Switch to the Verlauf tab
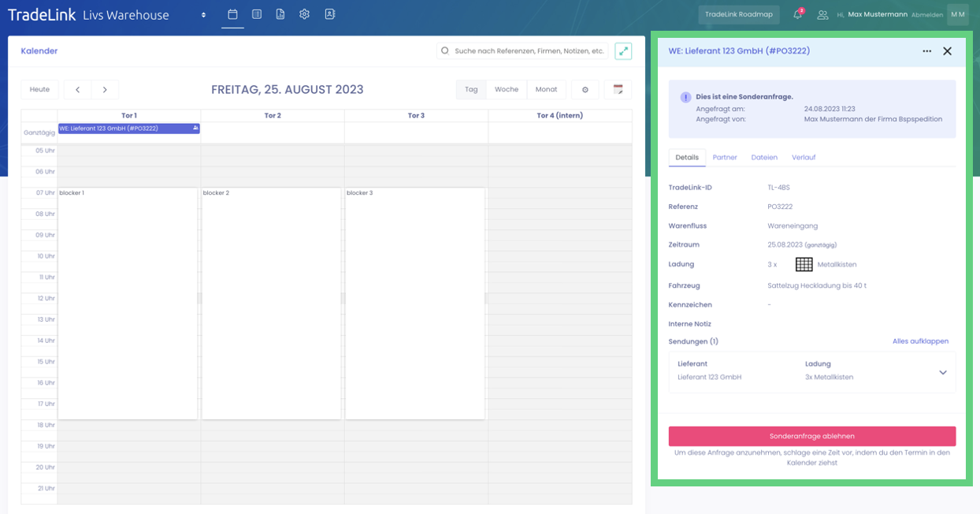Screen dimensions: 980x514 (x=804, y=158)
